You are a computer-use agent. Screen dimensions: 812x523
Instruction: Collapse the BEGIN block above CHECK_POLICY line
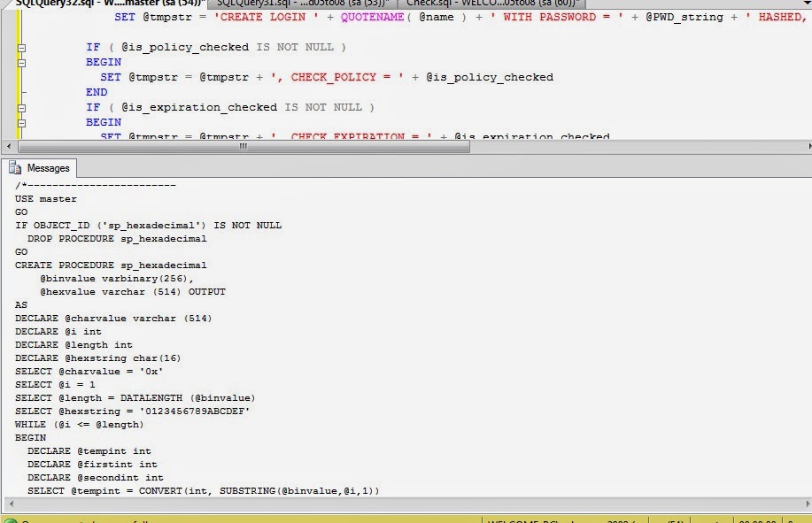pyautogui.click(x=22, y=63)
